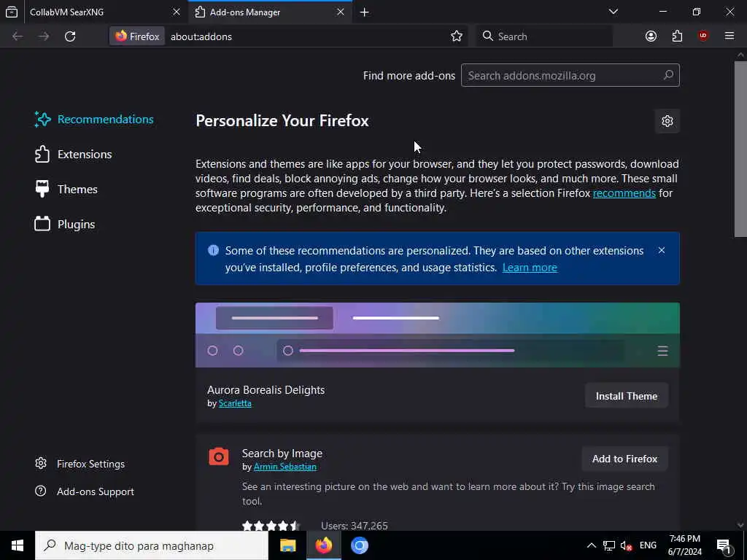Open the Themes category

click(66, 189)
